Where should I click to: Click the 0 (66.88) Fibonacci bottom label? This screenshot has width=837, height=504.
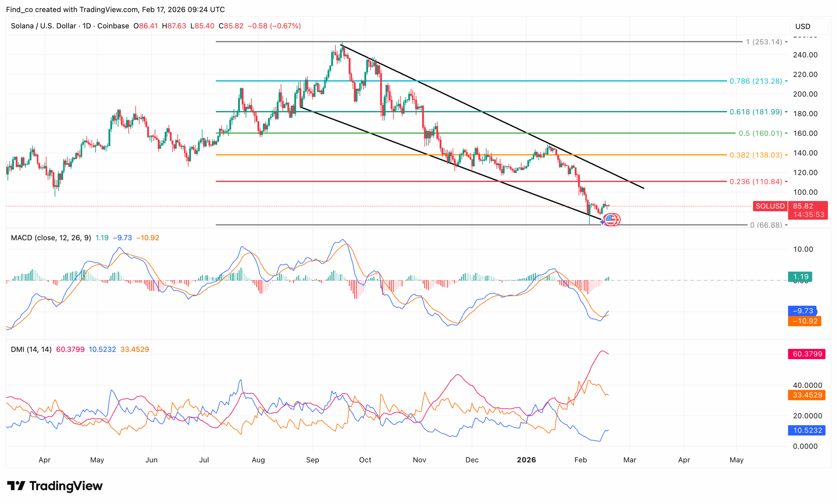click(766, 225)
